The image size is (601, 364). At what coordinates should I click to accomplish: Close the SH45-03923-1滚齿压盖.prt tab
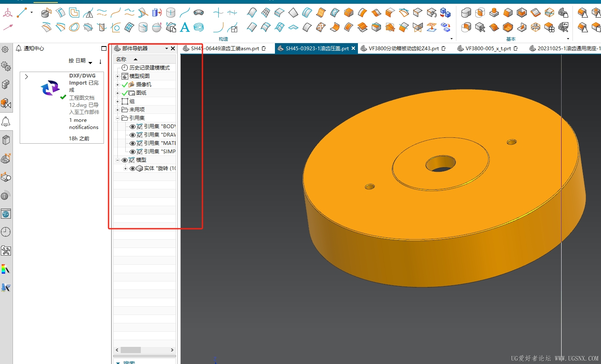click(353, 49)
